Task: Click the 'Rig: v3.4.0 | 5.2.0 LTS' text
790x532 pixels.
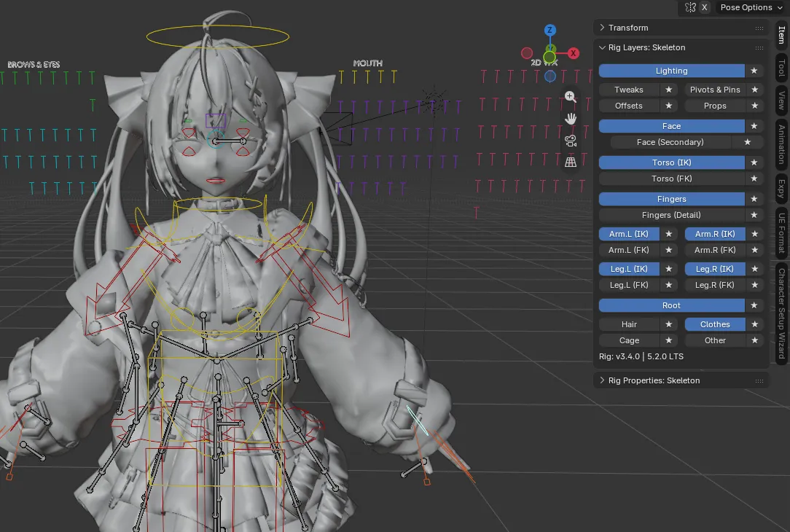Action: coord(641,356)
